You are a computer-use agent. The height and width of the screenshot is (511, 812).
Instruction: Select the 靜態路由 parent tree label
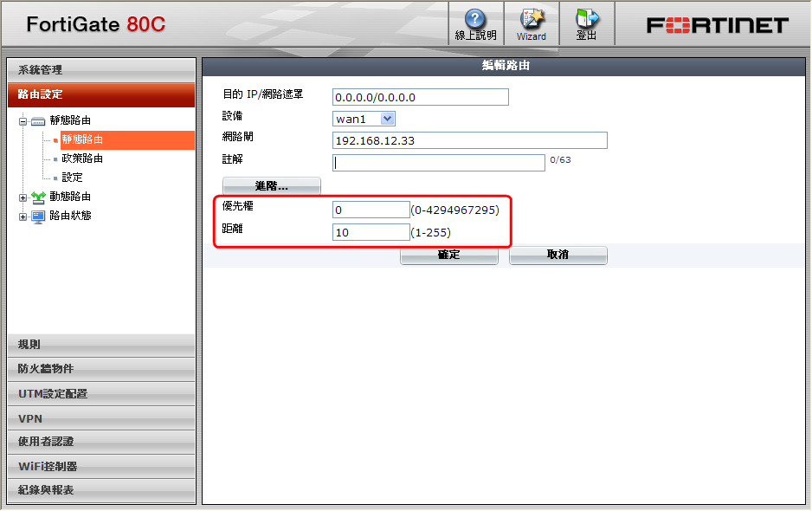(70, 120)
